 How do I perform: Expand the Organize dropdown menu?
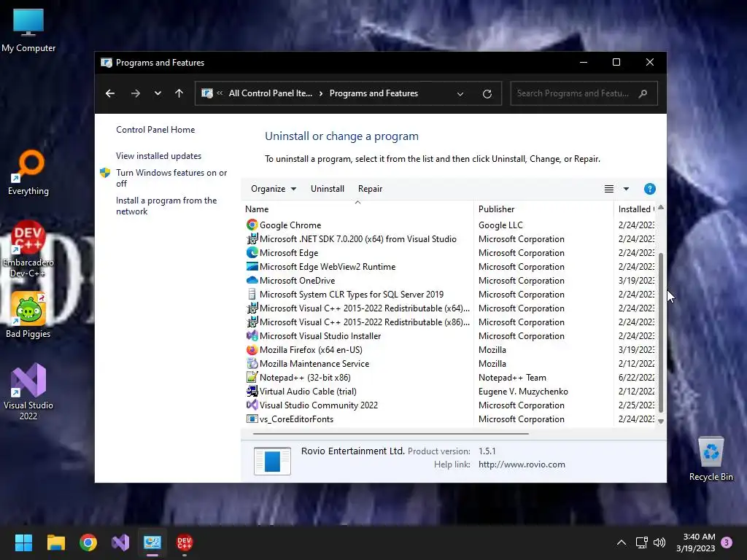click(274, 189)
